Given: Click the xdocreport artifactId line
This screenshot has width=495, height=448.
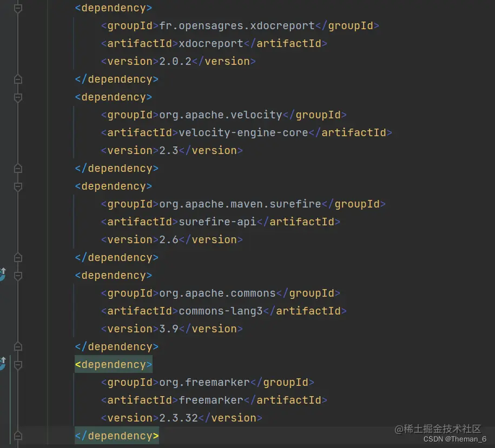Looking at the screenshot, I should tap(214, 44).
